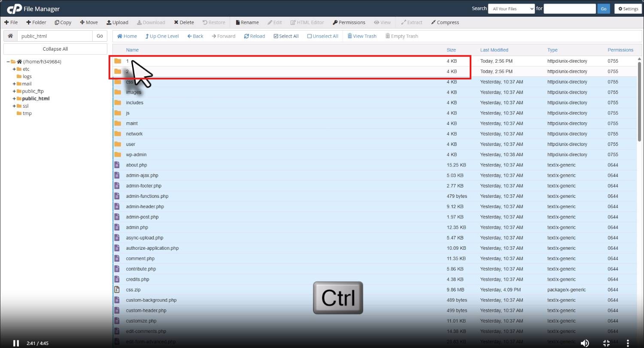Expand the etc folder in tree
644x348 pixels.
click(14, 69)
